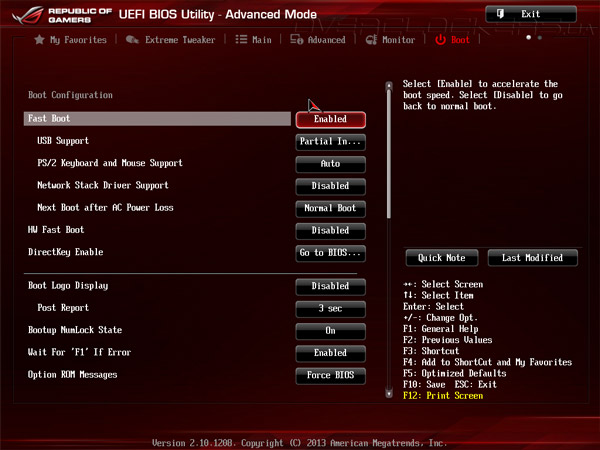
Task: Click scrollbar down arrow in settings list
Action: coord(389,394)
